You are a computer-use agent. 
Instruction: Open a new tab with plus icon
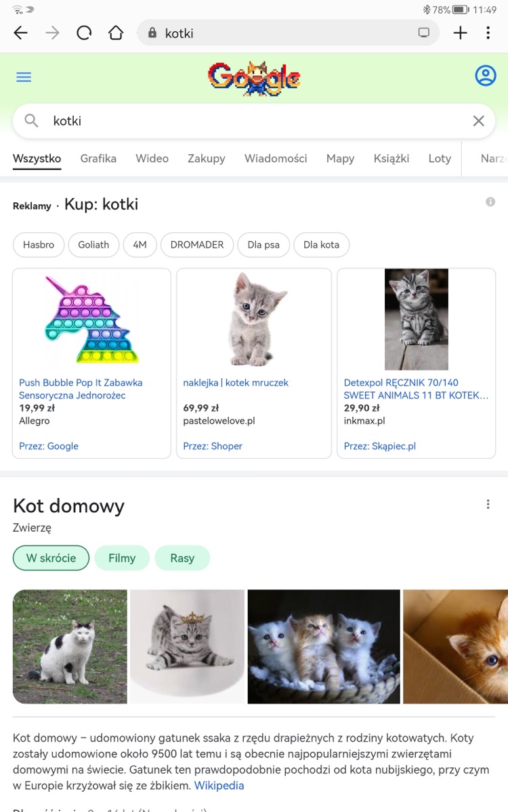click(460, 33)
